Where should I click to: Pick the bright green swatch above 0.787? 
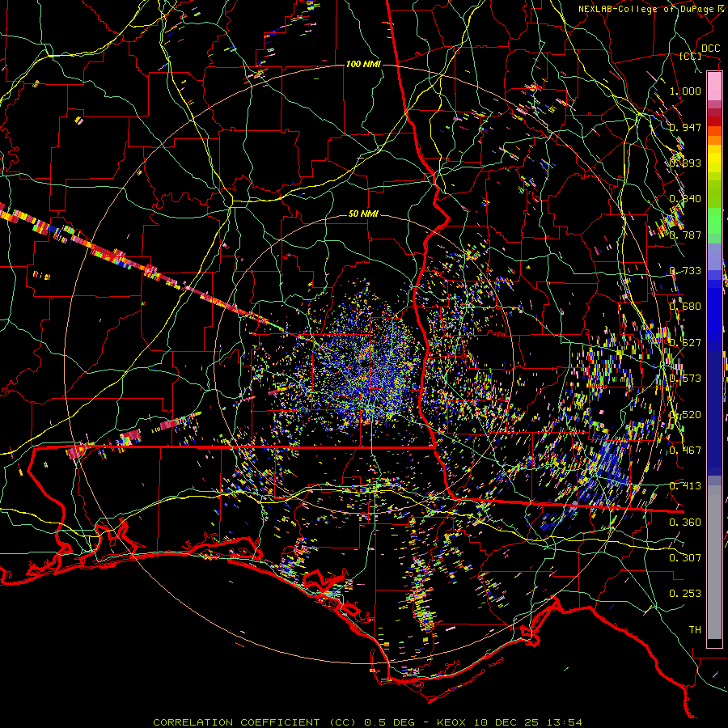click(x=714, y=221)
